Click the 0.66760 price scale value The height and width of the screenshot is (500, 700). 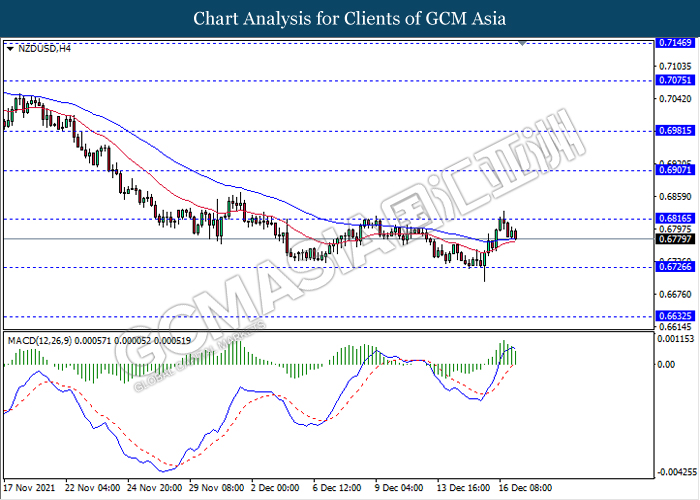tap(675, 294)
